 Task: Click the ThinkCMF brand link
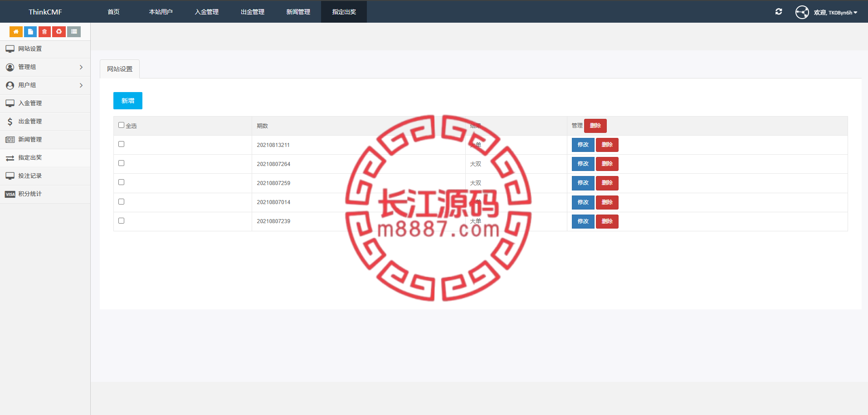coord(45,12)
